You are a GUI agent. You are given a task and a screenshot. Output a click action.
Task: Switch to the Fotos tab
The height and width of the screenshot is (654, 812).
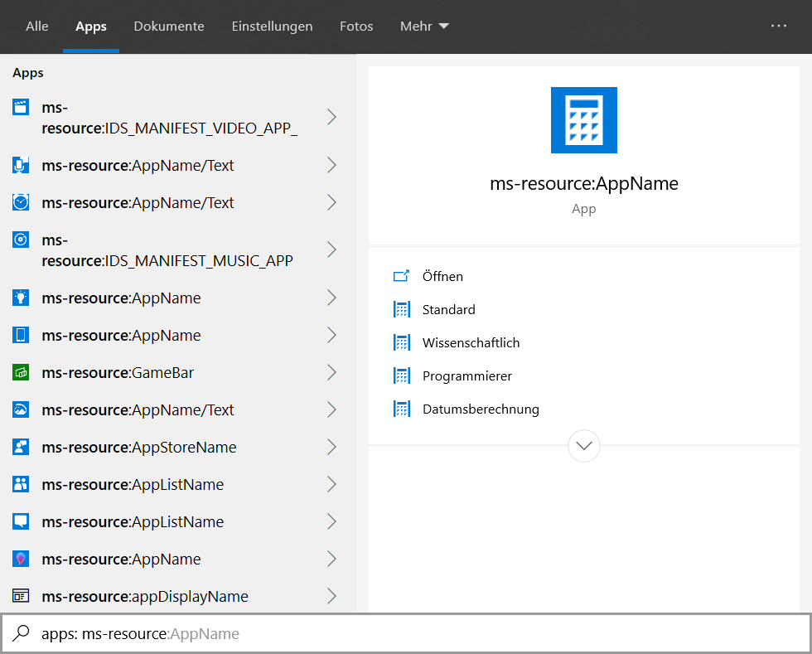356,26
